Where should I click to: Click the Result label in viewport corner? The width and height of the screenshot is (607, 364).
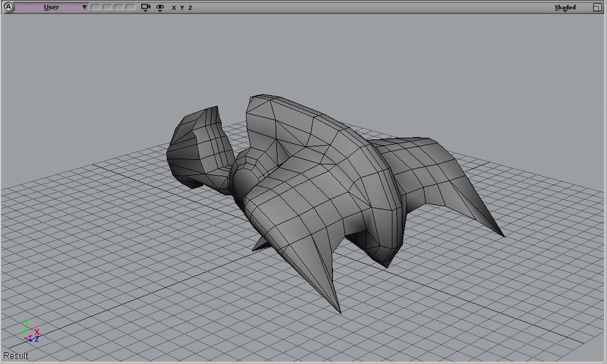click(15, 356)
